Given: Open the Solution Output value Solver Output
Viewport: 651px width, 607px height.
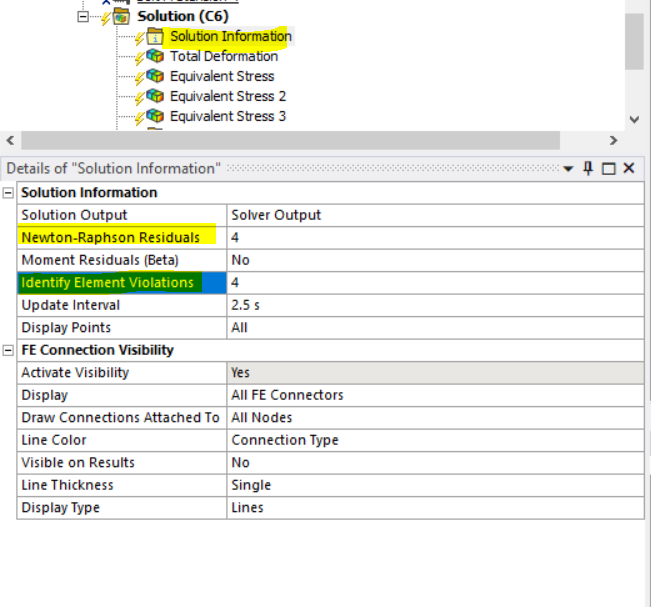Looking at the screenshot, I should coord(435,215).
